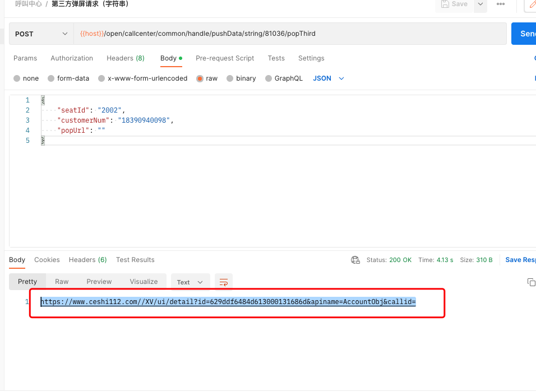Viewport: 536px width, 392px height.
Task: Switch to the Authorization tab
Action: [72, 58]
